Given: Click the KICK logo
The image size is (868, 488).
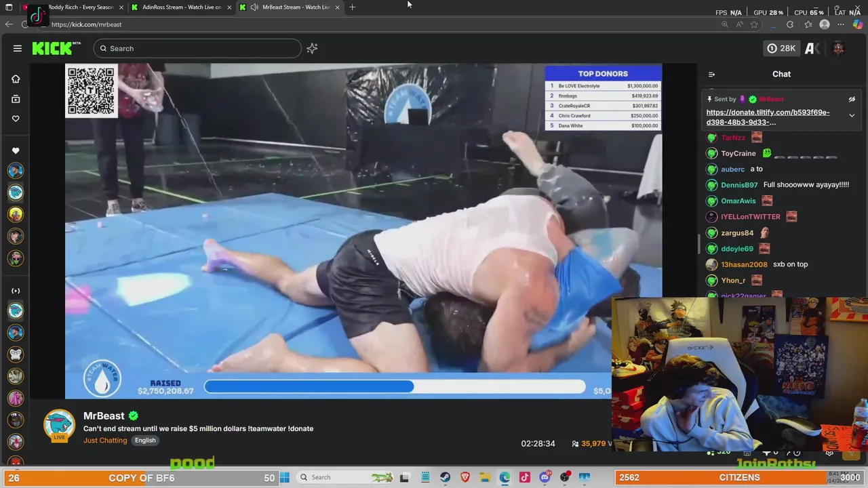Looking at the screenshot, I should (56, 48).
